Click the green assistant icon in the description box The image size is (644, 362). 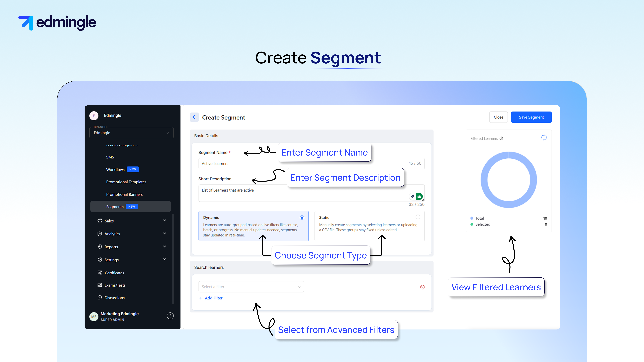(x=419, y=197)
